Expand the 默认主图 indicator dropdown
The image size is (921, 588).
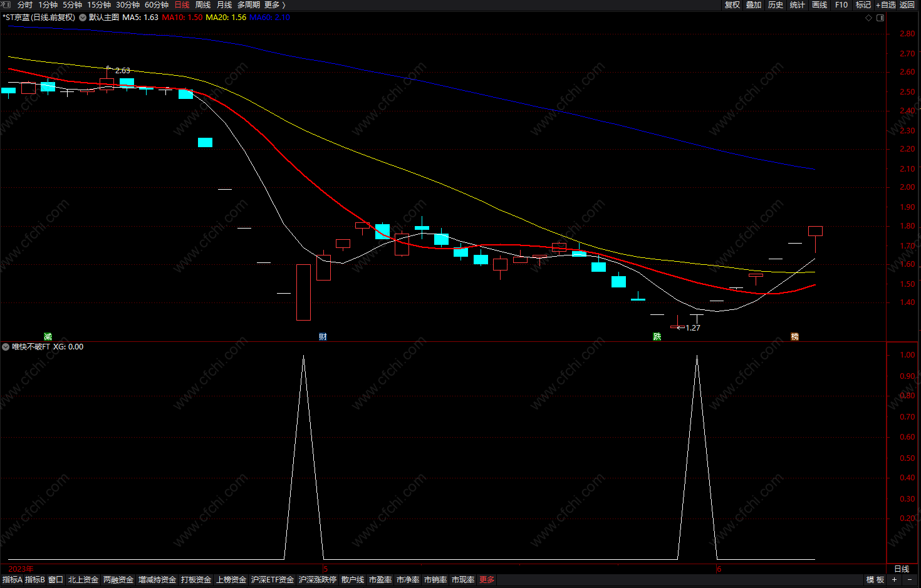click(x=83, y=18)
